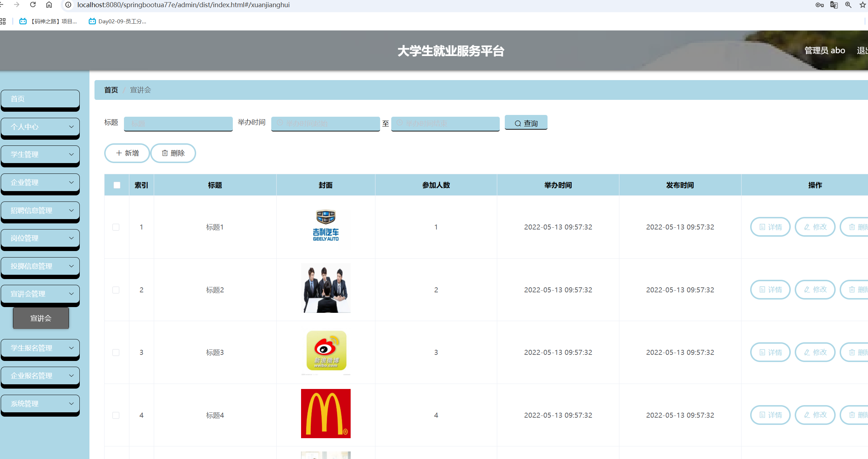Click the address bar URL

click(x=183, y=5)
